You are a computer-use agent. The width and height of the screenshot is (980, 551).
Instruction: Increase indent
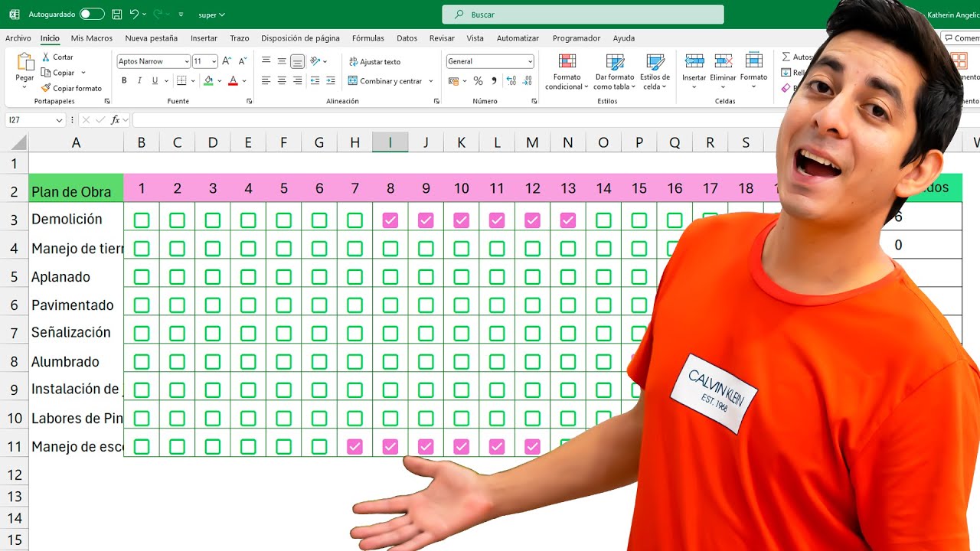pos(331,80)
